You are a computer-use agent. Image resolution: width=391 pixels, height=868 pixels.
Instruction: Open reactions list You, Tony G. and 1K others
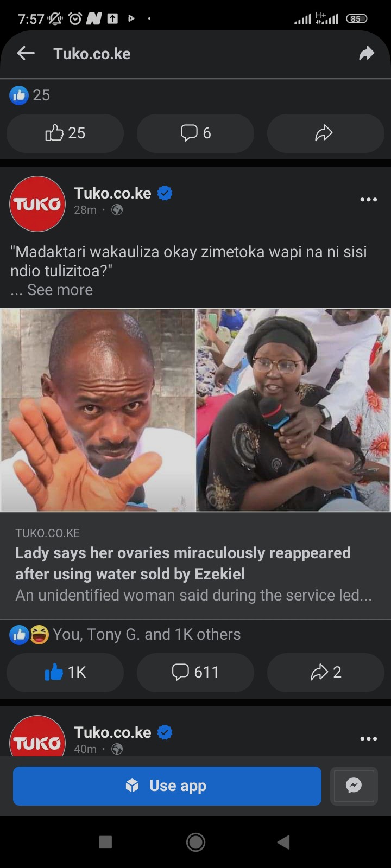pos(125,634)
